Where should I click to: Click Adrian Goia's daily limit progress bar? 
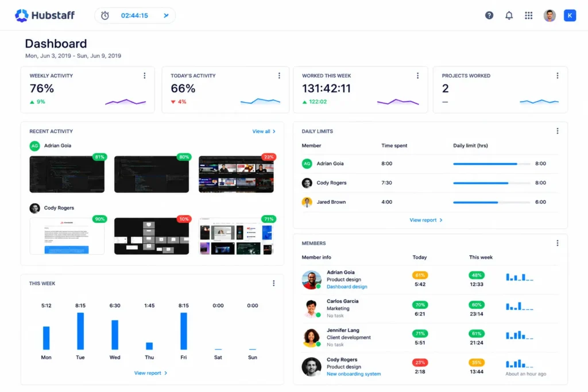coord(492,164)
